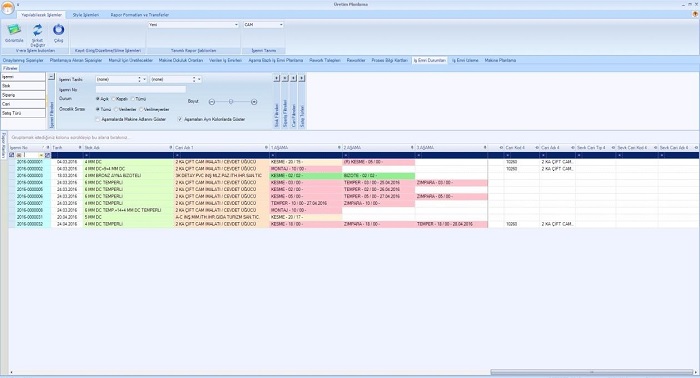This screenshot has height=378, width=700.
Task: Switch to Onaylanmış Siparişler tab
Action: 23,60
